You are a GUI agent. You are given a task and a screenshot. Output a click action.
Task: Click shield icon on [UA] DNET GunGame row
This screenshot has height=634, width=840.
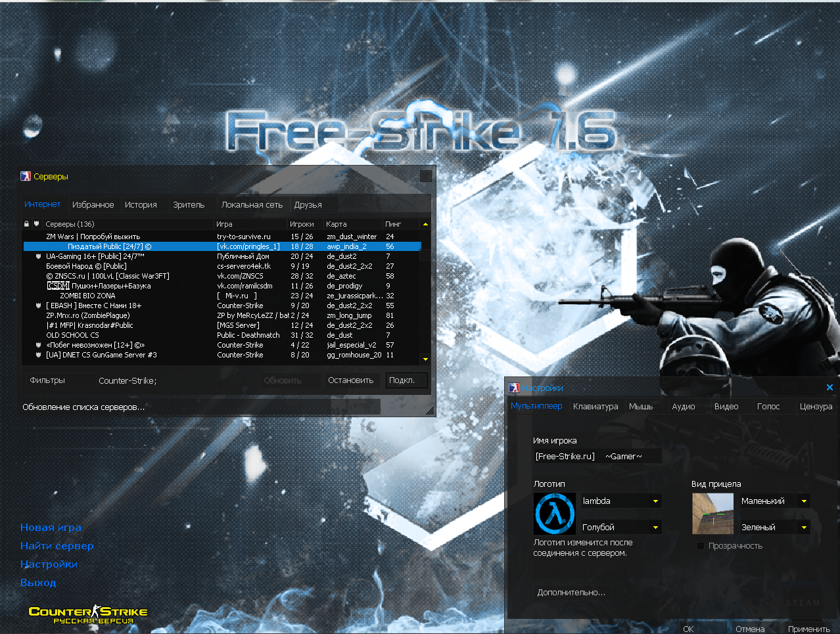(38, 355)
